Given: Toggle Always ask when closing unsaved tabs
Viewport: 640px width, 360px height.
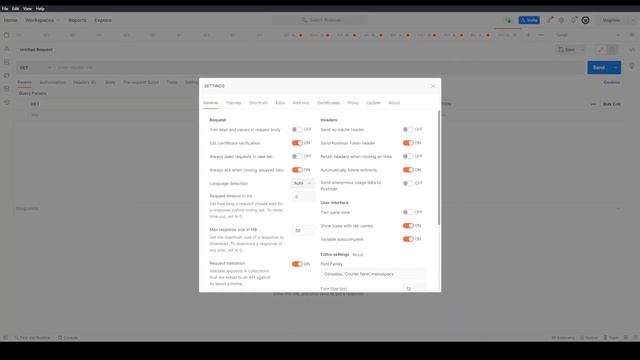Looking at the screenshot, I should click(297, 170).
